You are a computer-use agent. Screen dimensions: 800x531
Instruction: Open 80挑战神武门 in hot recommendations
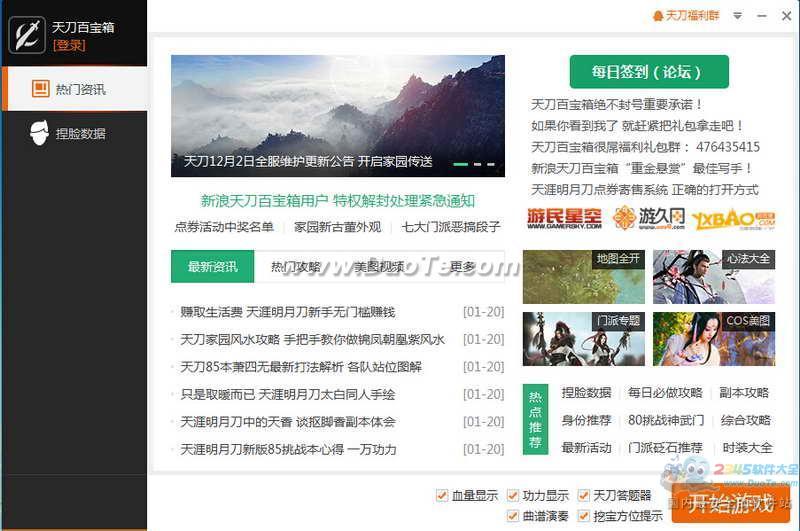click(665, 420)
